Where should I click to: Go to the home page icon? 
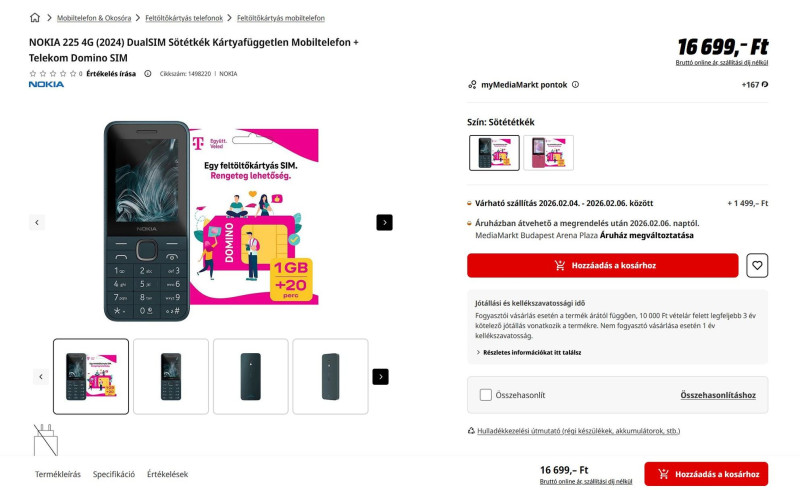click(x=35, y=18)
